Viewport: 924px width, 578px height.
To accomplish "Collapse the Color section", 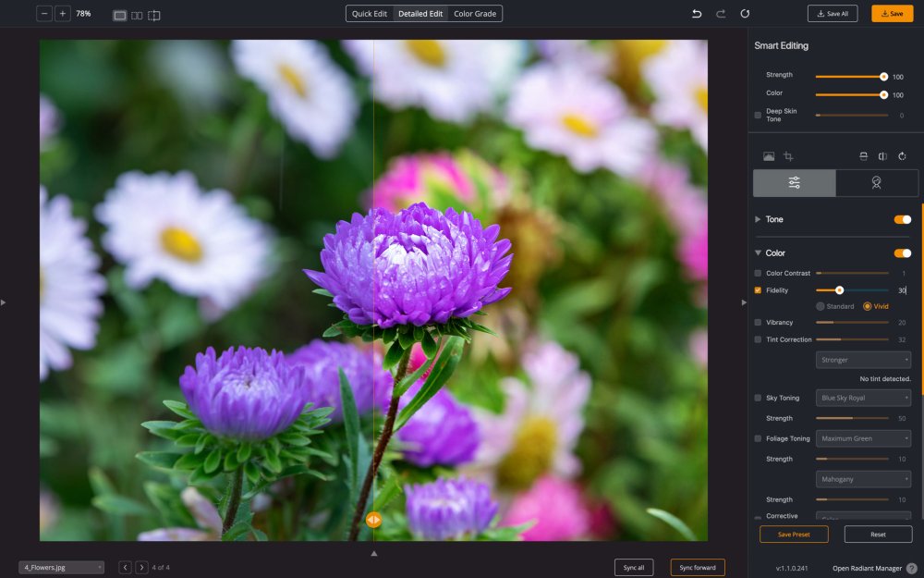I will (x=758, y=253).
